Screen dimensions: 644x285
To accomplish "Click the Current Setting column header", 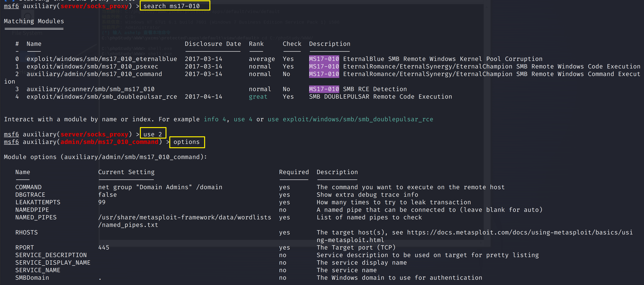I will click(x=126, y=172).
